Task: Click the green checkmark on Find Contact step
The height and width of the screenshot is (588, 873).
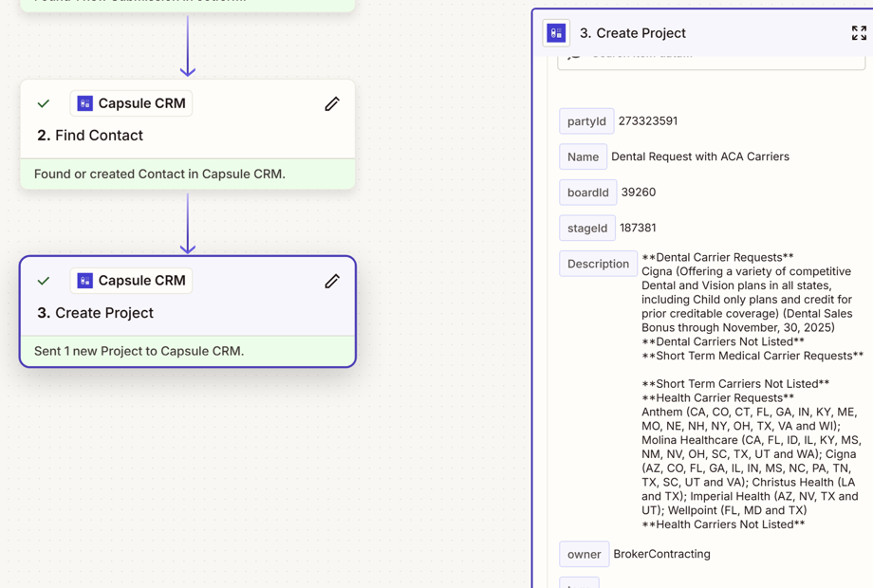Action: [44, 103]
